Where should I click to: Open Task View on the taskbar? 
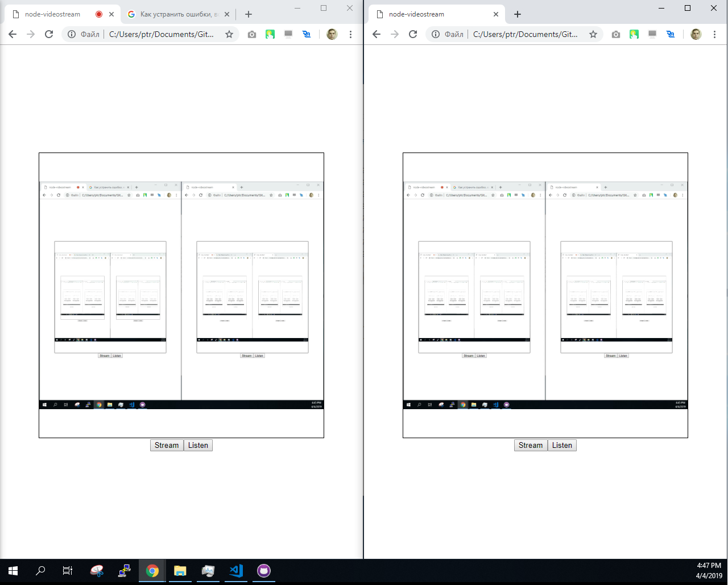tap(68, 571)
